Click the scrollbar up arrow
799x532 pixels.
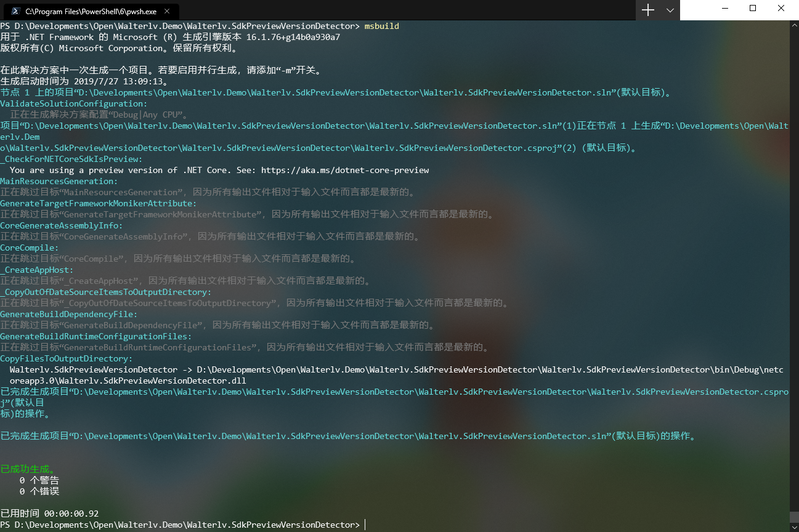[x=794, y=25]
